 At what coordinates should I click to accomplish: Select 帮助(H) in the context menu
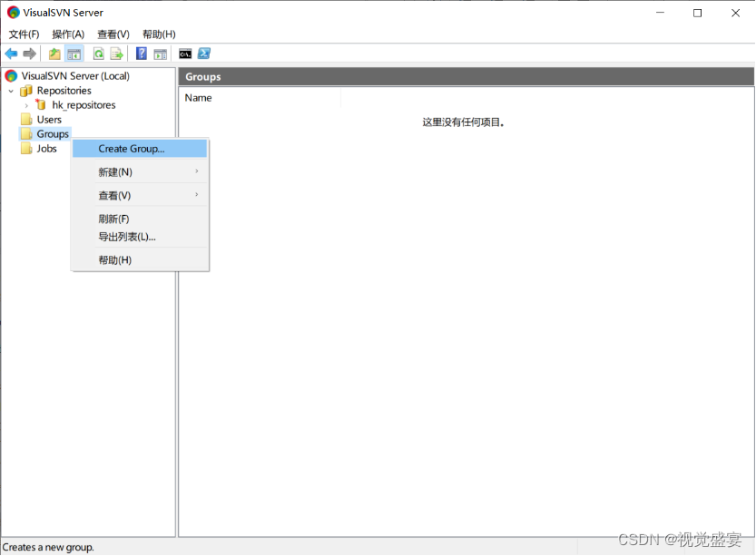point(140,260)
